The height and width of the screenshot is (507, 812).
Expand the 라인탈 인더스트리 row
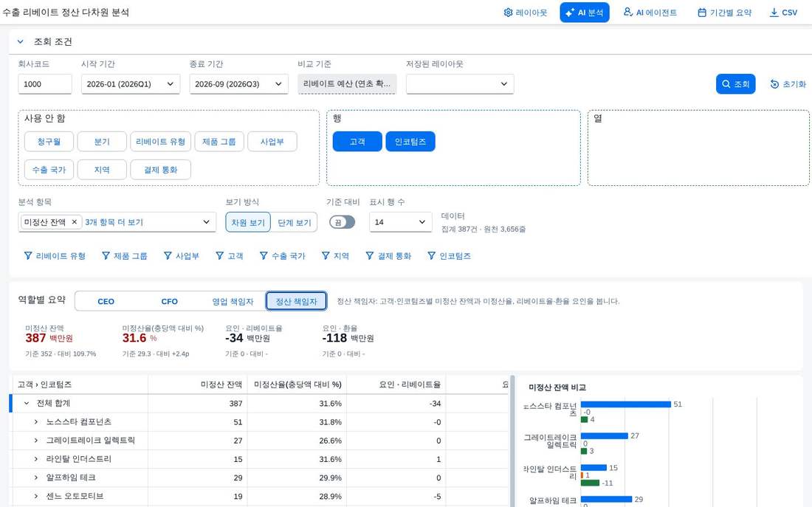pos(35,459)
